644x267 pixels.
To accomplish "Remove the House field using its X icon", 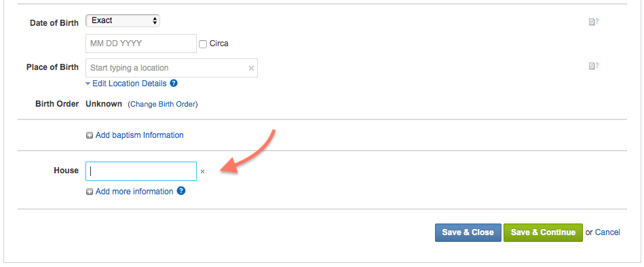I will click(202, 172).
